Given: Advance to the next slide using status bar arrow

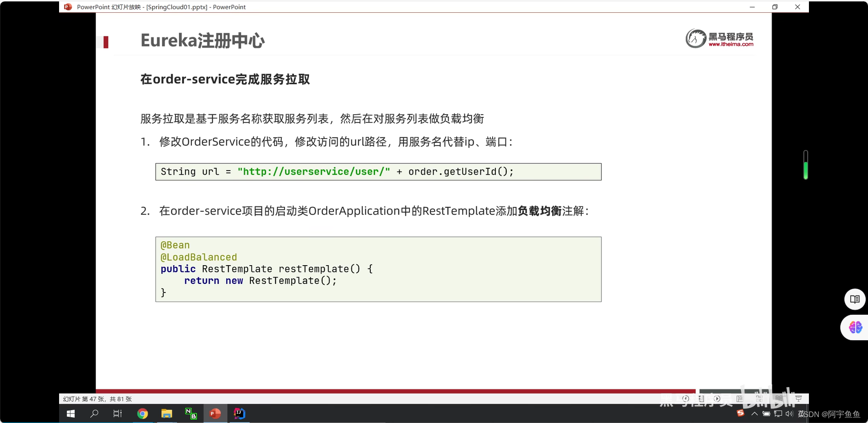Looking at the screenshot, I should pos(717,398).
